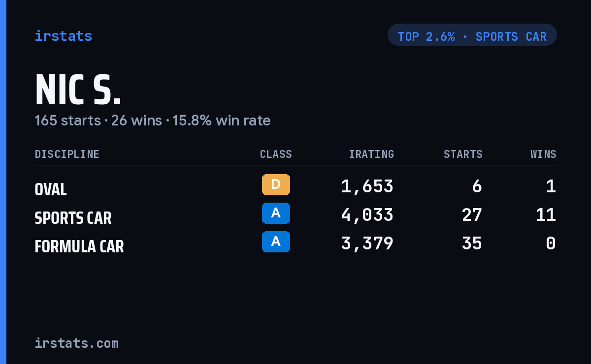Sort by the IRATING column header
591x364 pixels.
point(371,154)
